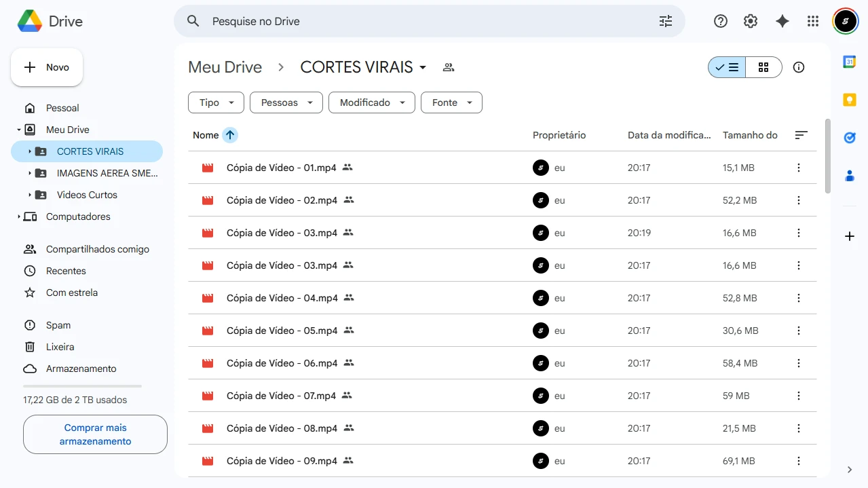Open the Google apps grid launcher
The height and width of the screenshot is (488, 868).
pyautogui.click(x=813, y=21)
